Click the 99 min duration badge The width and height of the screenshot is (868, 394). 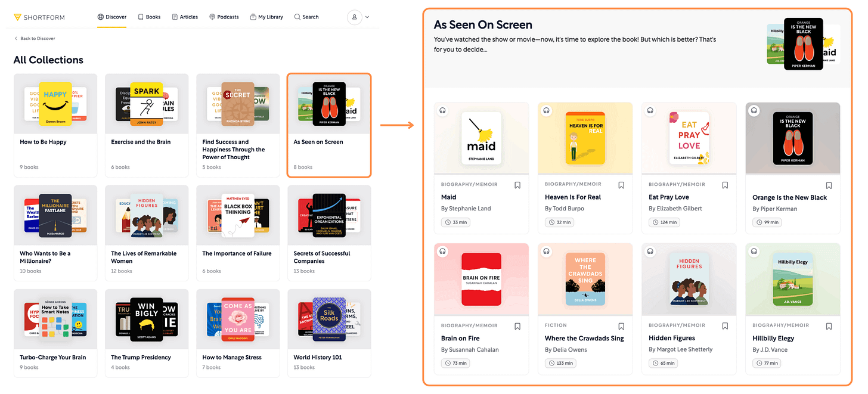pos(767,222)
